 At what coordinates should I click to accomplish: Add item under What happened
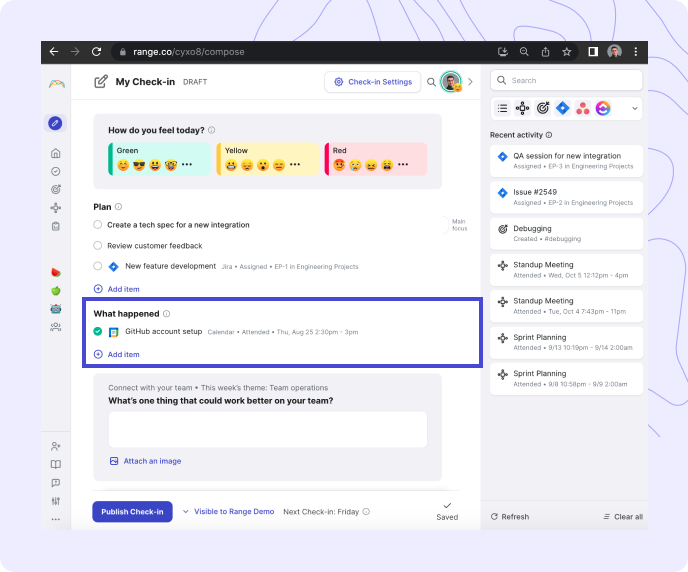pyautogui.click(x=117, y=354)
